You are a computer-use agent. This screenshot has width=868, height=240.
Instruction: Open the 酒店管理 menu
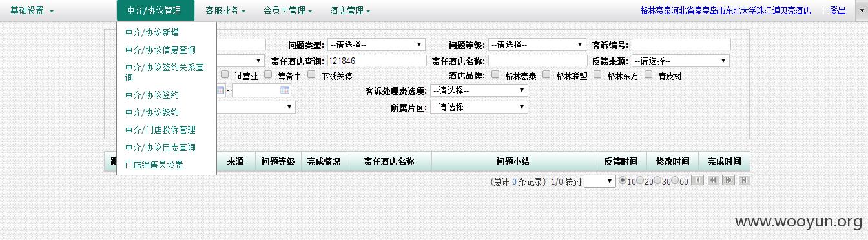350,10
